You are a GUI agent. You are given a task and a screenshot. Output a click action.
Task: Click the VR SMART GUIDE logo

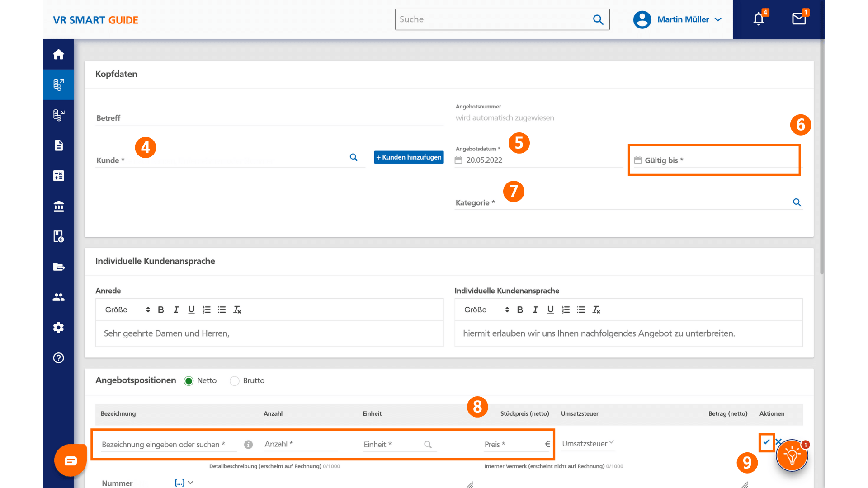pos(95,20)
